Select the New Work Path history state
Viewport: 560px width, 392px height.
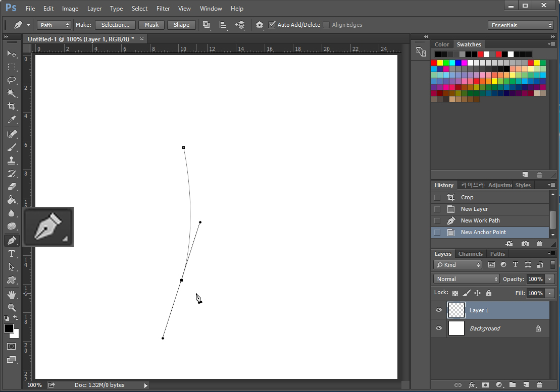coord(490,220)
